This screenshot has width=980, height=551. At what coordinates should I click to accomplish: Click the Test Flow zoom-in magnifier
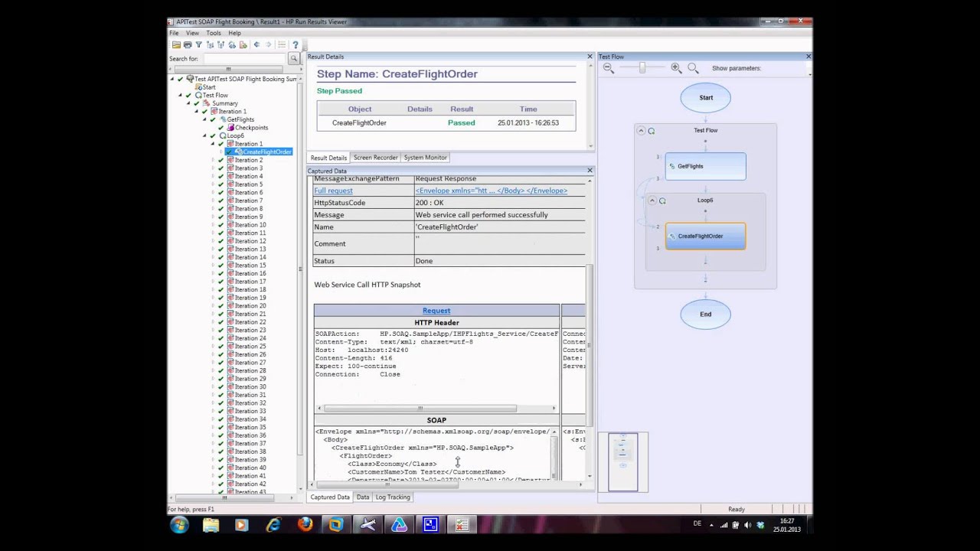click(x=676, y=68)
